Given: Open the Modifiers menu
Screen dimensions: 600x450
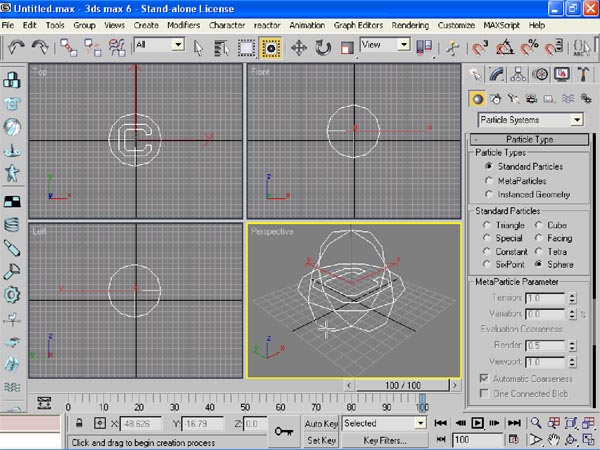Looking at the screenshot, I should pyautogui.click(x=183, y=23).
